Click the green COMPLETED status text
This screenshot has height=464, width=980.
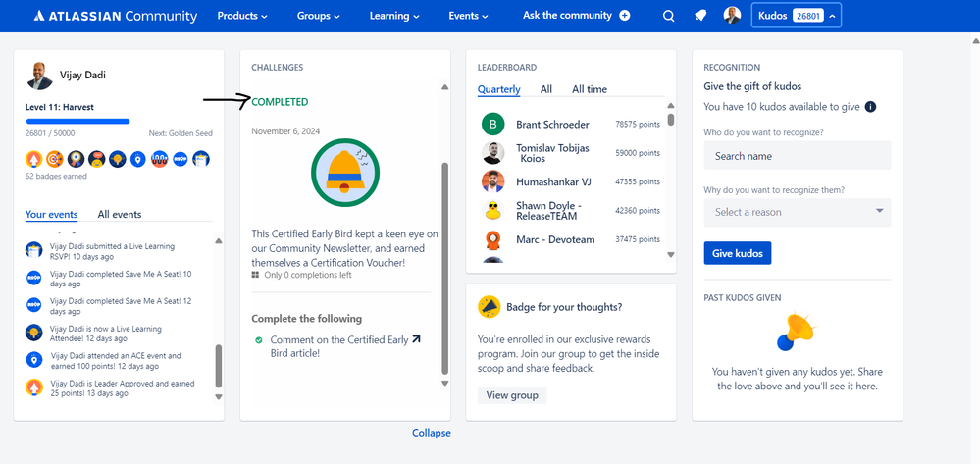pos(280,102)
